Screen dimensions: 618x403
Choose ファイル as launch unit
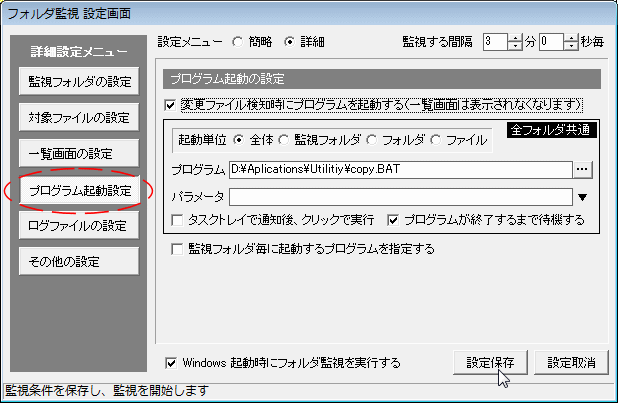[x=436, y=140]
